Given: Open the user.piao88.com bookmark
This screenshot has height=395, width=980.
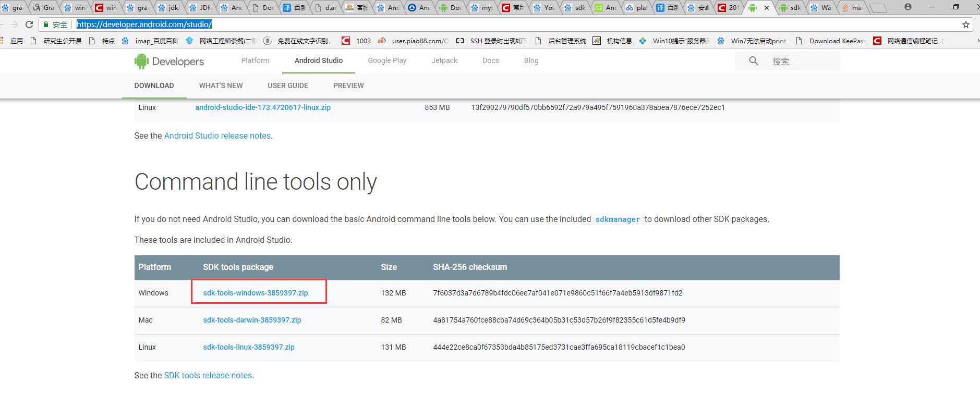Looking at the screenshot, I should coord(413,41).
